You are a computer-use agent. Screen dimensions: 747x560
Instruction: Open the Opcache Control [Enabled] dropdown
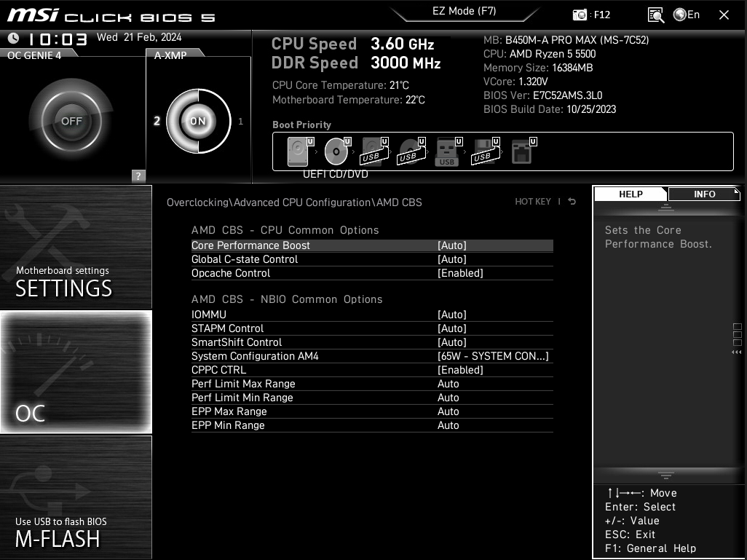(x=460, y=273)
